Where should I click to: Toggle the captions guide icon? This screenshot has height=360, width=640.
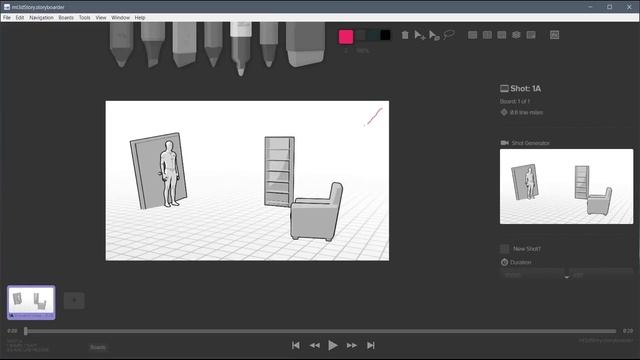coord(531,35)
